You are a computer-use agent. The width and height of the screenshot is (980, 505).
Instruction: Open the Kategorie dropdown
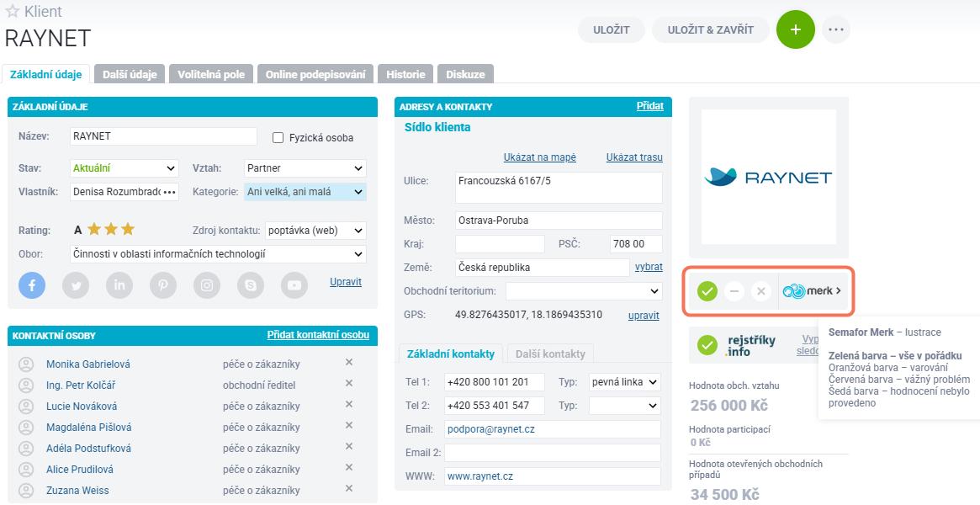point(305,192)
